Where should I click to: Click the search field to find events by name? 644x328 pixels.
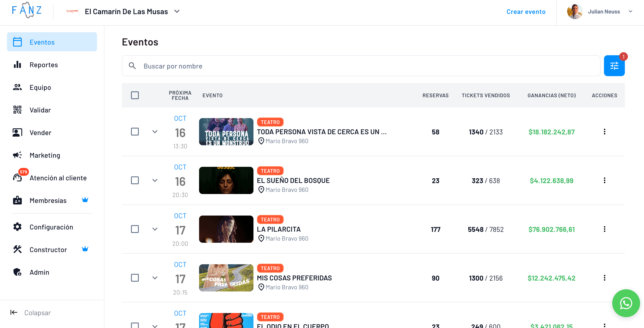[x=300, y=66]
